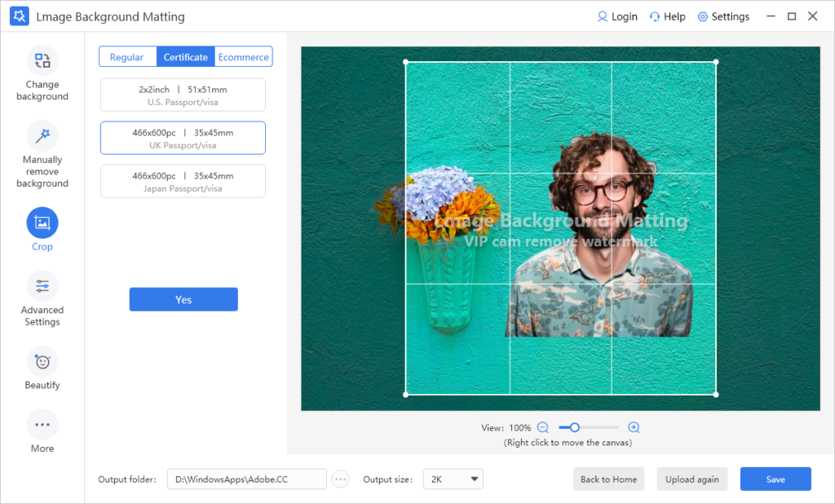
Task: Select Manually remove background wand icon
Action: pyautogui.click(x=42, y=136)
